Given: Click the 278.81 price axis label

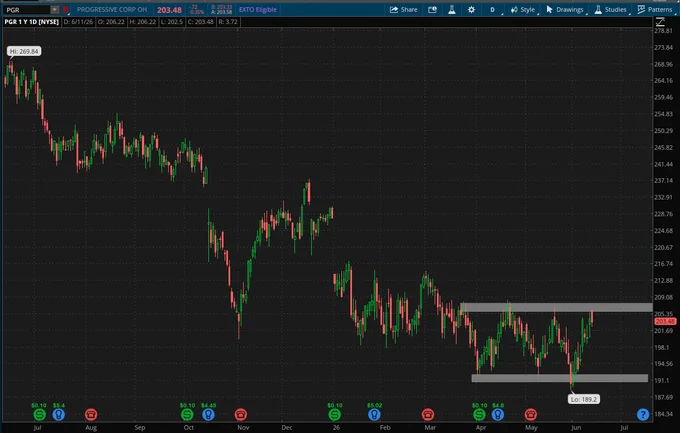Looking at the screenshot, I should tap(664, 31).
